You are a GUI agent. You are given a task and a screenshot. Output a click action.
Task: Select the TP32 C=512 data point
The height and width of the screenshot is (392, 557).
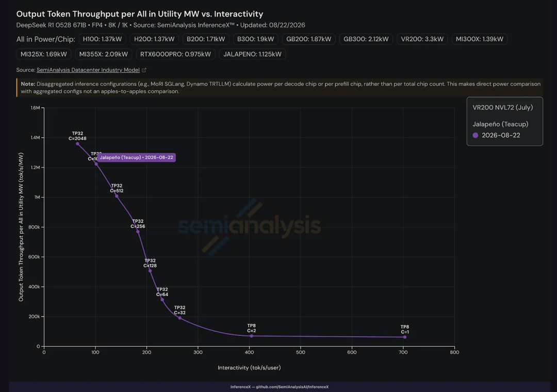coord(117,196)
